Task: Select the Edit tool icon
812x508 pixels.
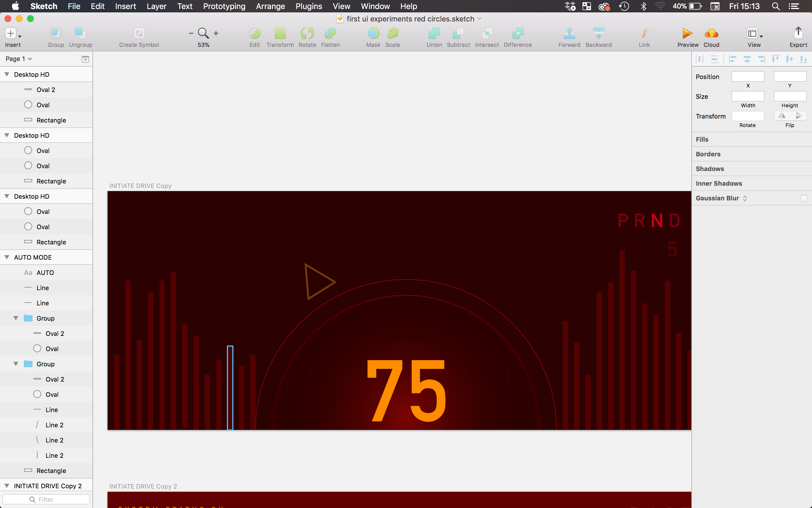Action: pos(255,33)
